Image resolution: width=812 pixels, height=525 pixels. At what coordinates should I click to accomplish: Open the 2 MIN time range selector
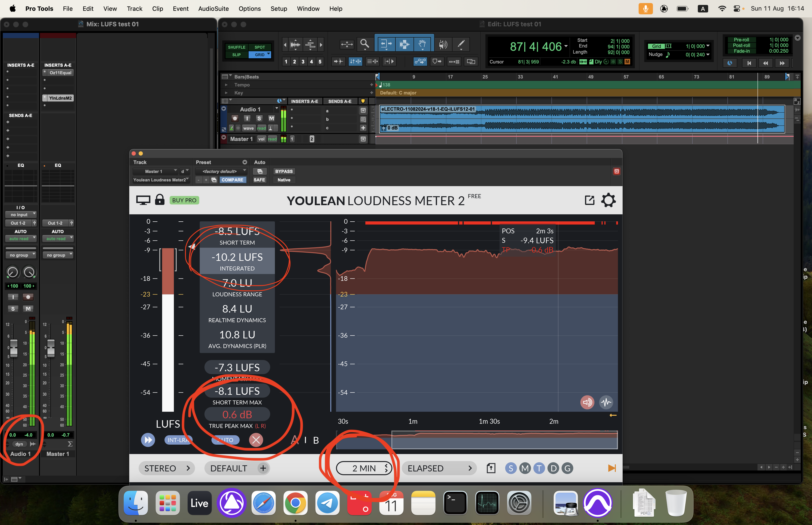coord(363,468)
